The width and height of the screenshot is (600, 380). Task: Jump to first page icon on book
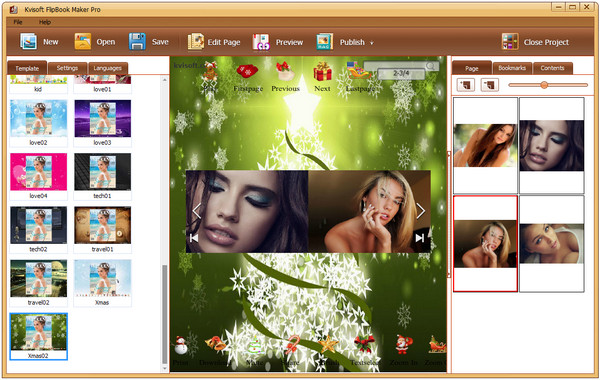tap(194, 238)
